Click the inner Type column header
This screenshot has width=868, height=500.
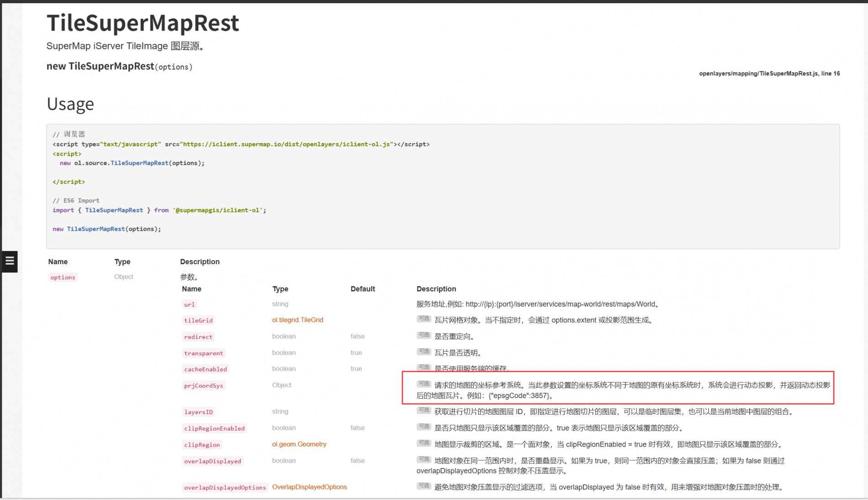pos(280,289)
